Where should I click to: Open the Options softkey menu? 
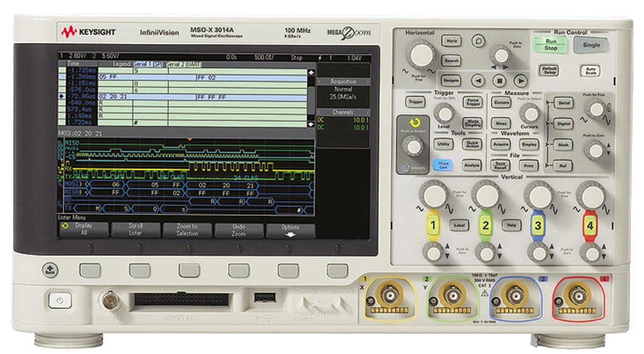click(291, 230)
